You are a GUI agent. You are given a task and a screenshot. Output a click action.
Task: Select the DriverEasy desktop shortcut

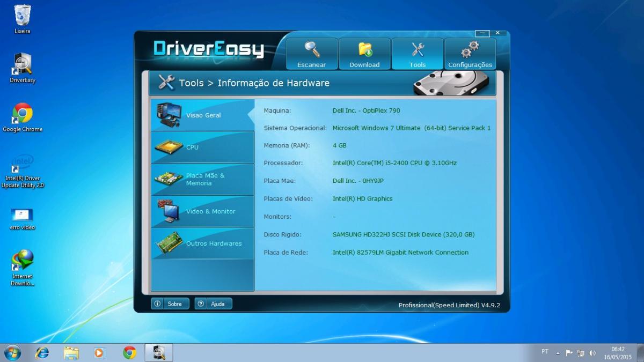tap(23, 68)
